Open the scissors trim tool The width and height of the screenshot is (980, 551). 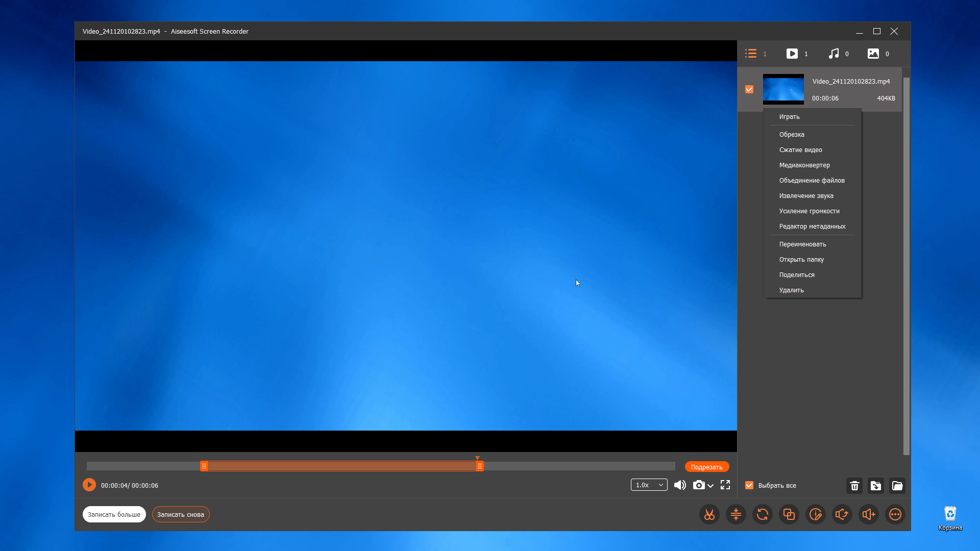click(x=709, y=514)
